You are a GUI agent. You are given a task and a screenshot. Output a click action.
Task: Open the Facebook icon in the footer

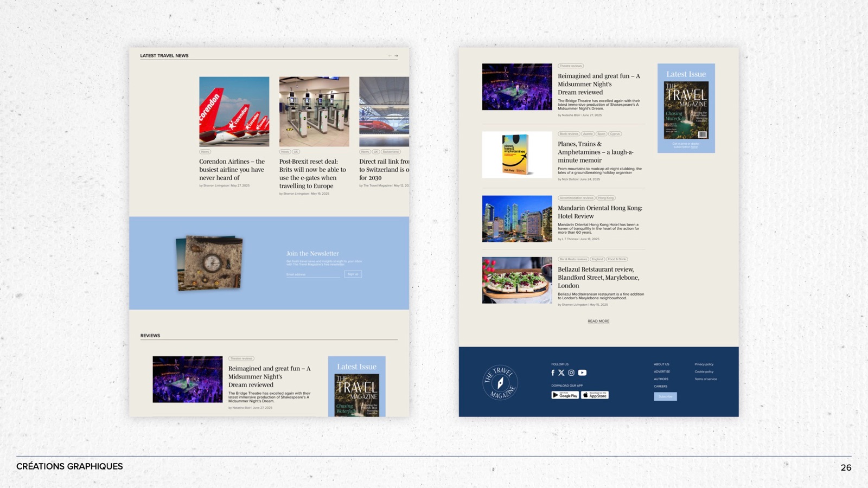pos(553,373)
